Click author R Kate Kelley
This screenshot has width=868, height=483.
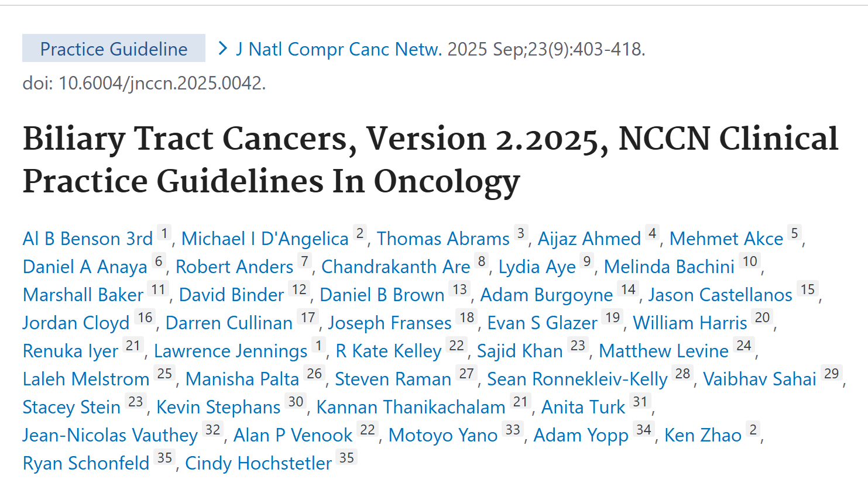[389, 351]
